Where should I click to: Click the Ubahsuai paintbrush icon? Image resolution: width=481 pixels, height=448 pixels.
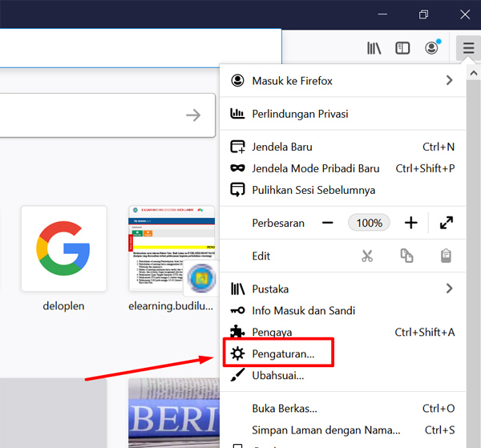tap(237, 375)
